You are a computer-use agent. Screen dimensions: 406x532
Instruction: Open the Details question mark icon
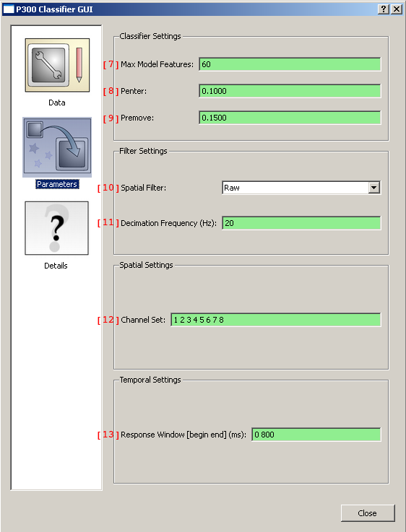[x=56, y=228]
